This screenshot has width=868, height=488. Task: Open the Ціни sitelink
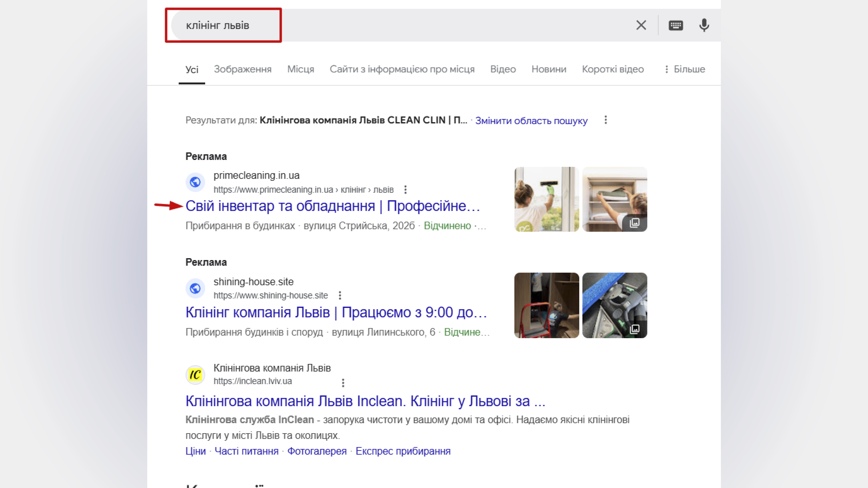(x=195, y=451)
